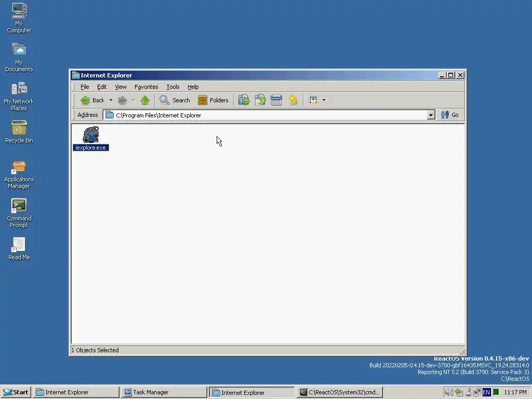532x399 pixels.
Task: Click the Delete toolbar icon
Action: click(276, 100)
